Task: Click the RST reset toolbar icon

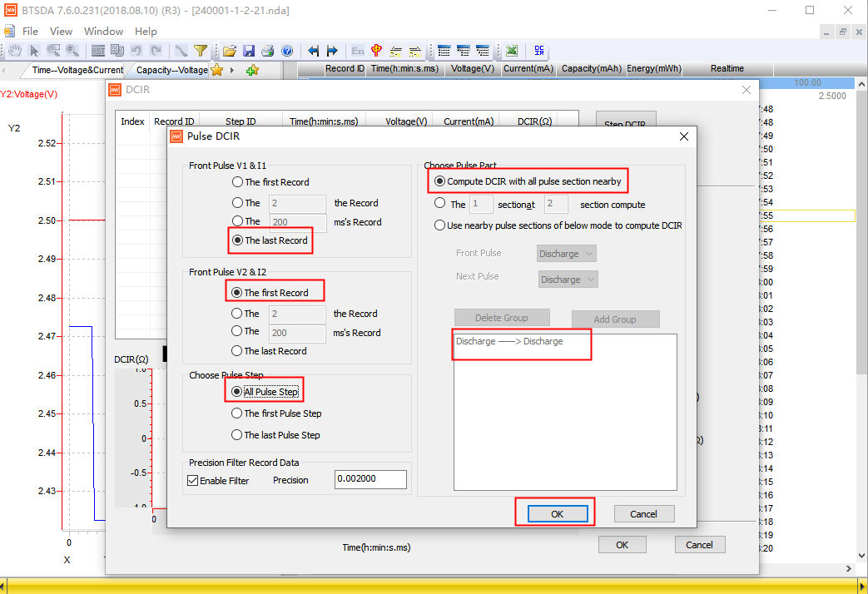Action: coord(98,51)
